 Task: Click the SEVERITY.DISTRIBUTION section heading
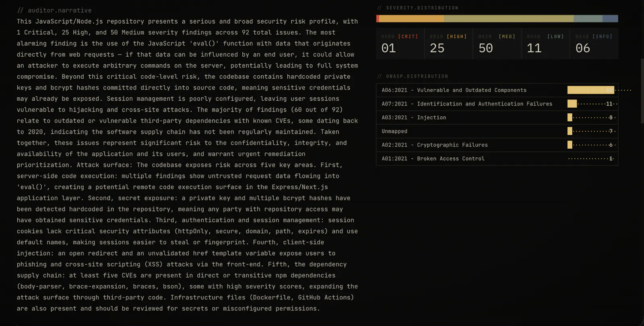point(418,8)
